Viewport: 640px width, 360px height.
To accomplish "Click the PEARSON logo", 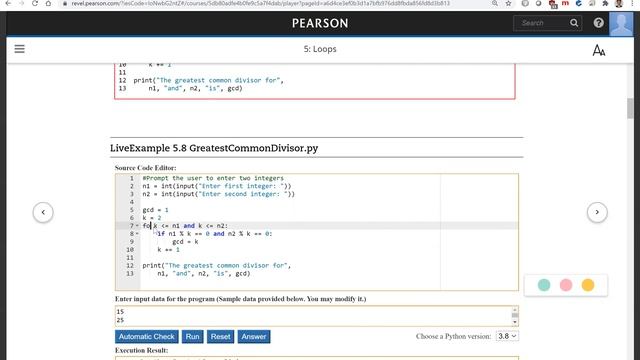I will 320,23.
